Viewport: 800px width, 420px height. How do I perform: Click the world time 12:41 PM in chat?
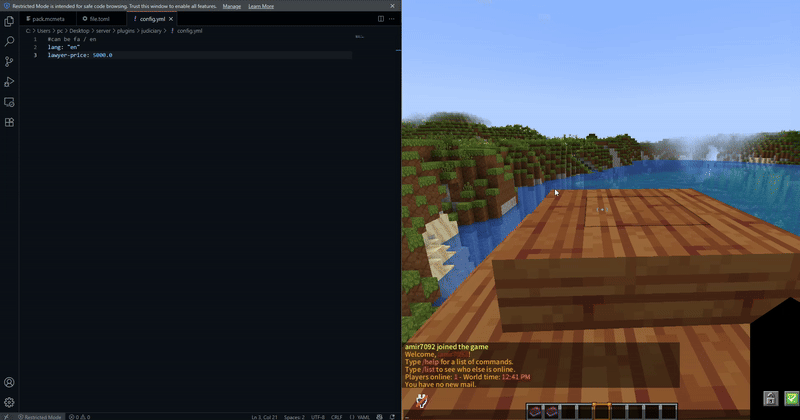516,377
